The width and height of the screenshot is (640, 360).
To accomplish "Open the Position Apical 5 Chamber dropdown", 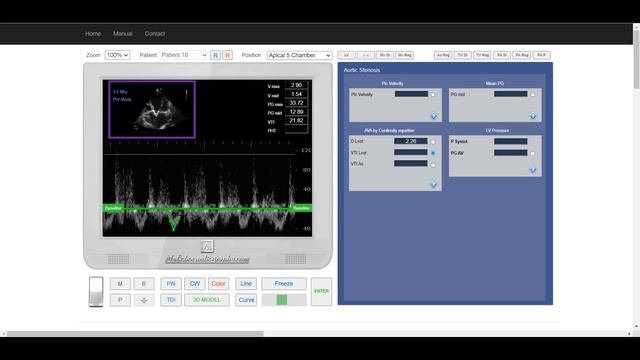I will tap(299, 55).
